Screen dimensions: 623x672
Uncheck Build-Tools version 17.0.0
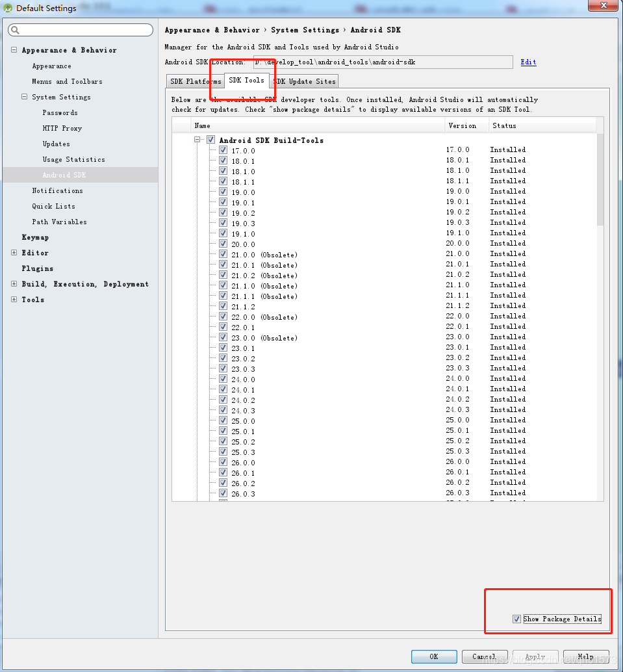(x=223, y=150)
